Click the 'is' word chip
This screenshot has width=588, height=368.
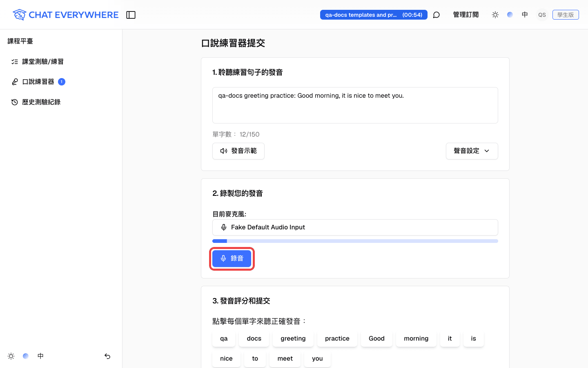[474, 339]
